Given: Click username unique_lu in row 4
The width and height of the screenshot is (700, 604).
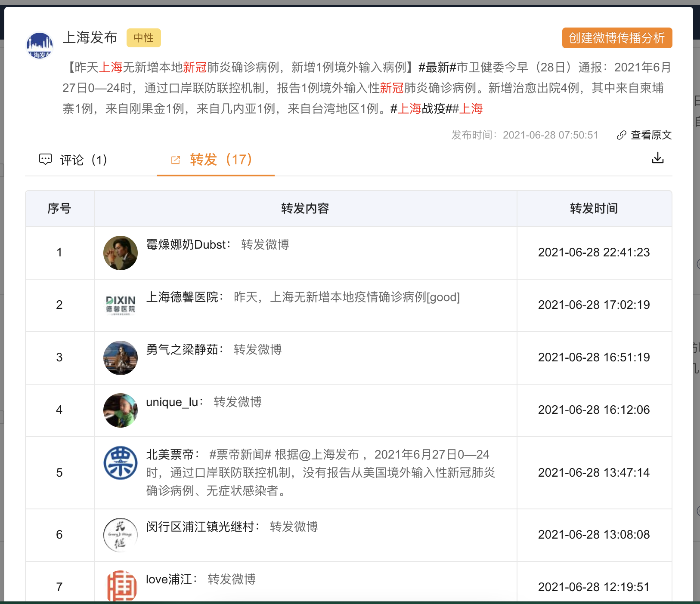Looking at the screenshot, I should pyautogui.click(x=171, y=401).
